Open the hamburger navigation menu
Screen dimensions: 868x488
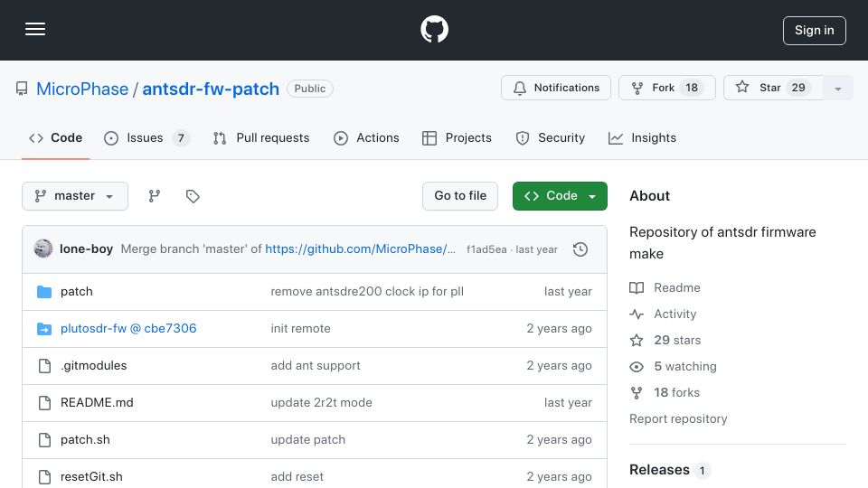[35, 29]
